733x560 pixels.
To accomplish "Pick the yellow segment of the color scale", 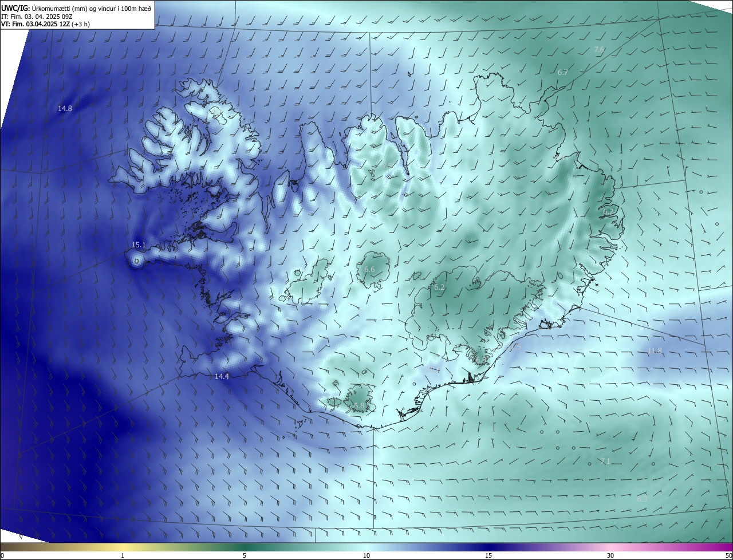I will point(123,547).
